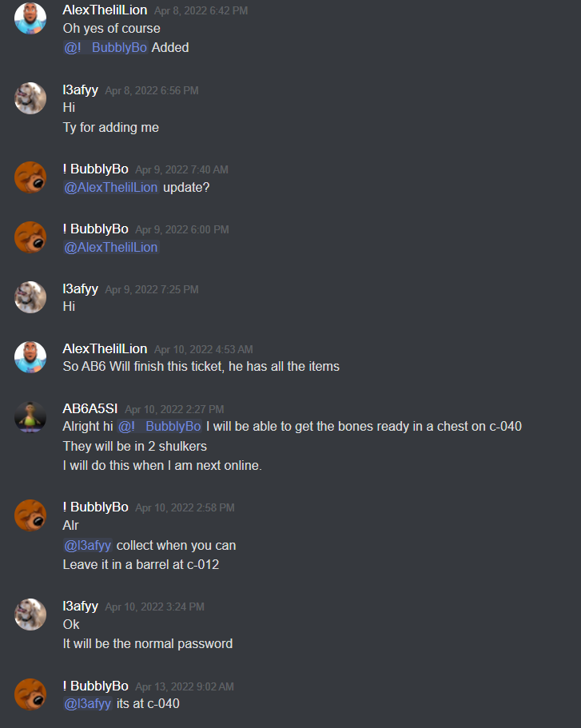Click l3afyy's avatar beside 'It will be the normal password'
The width and height of the screenshot is (581, 728).
[30, 615]
